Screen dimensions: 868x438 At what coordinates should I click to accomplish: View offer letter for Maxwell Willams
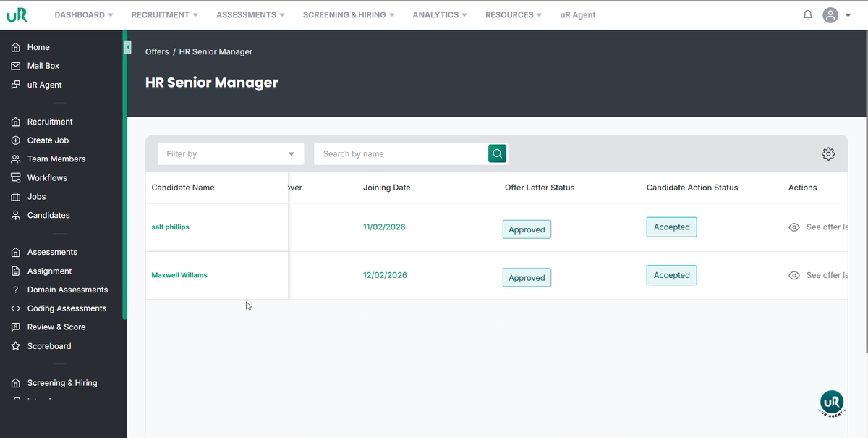[x=817, y=275]
